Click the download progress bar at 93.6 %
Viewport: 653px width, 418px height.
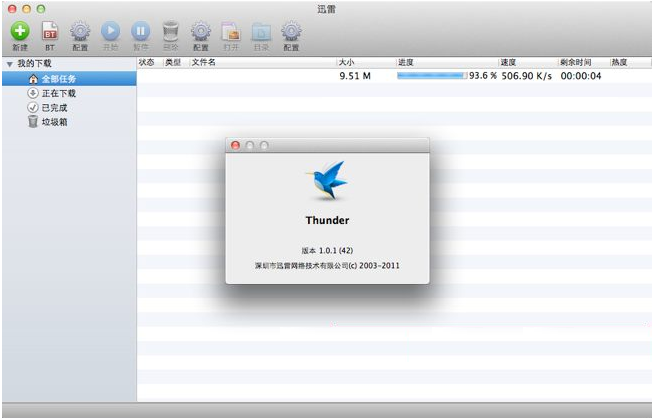pyautogui.click(x=432, y=76)
